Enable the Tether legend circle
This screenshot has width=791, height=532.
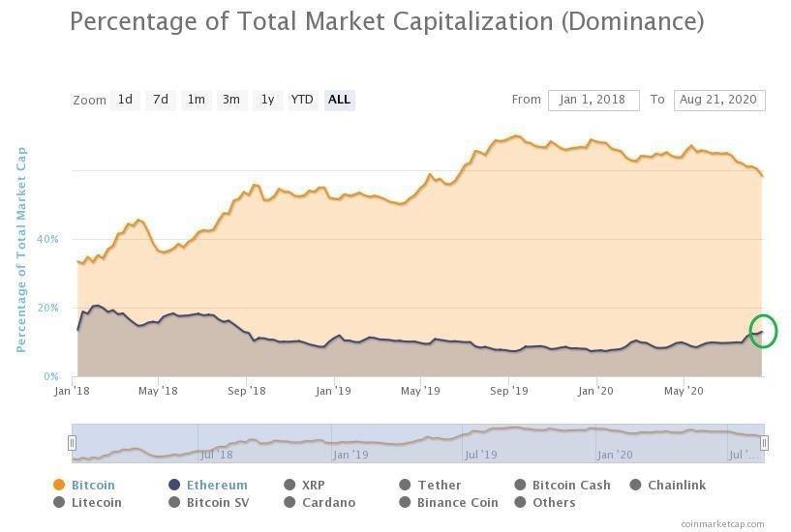(x=405, y=485)
